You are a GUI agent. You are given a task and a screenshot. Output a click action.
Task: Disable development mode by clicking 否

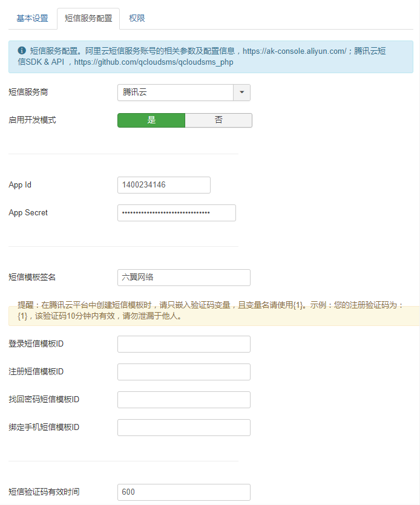pyautogui.click(x=218, y=120)
